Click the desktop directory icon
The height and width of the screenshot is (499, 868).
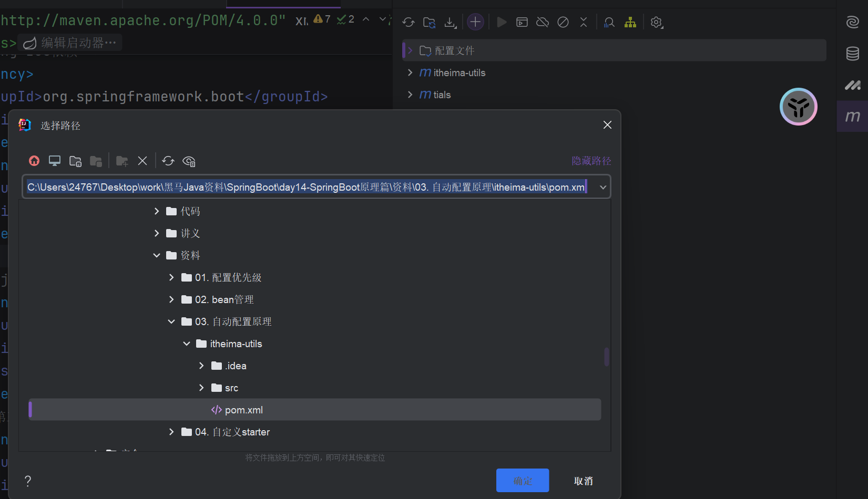point(55,161)
